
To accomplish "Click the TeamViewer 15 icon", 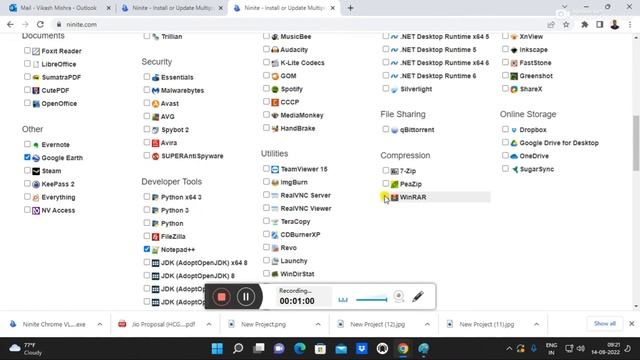I will [x=275, y=169].
